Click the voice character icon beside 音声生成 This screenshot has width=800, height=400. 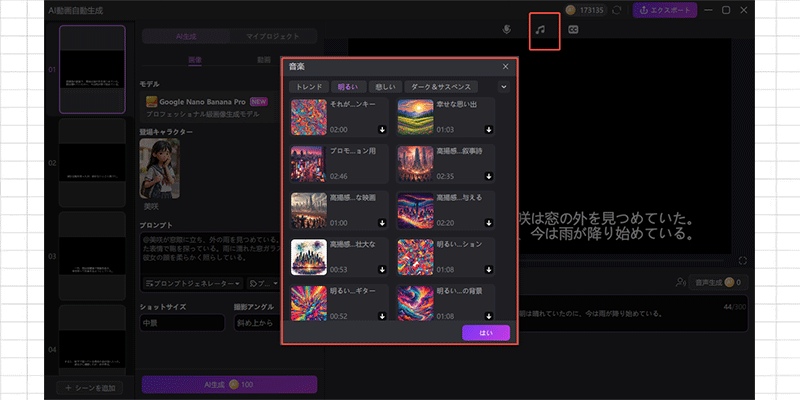(680, 282)
